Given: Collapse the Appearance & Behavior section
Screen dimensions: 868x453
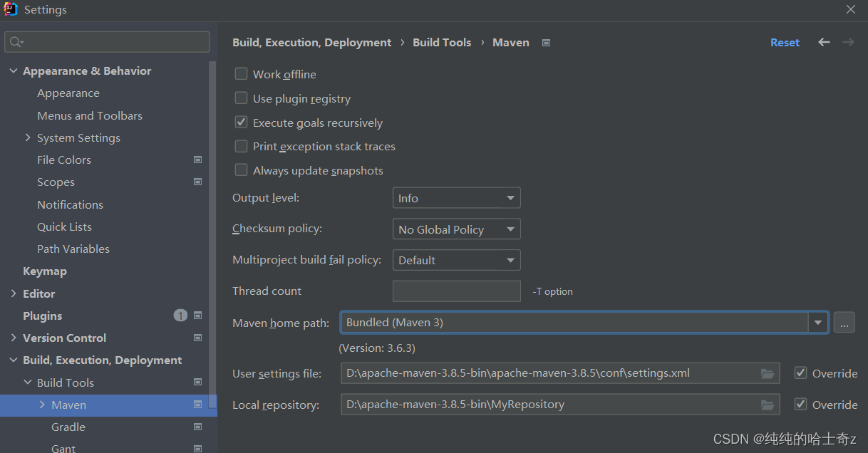Looking at the screenshot, I should coord(14,71).
